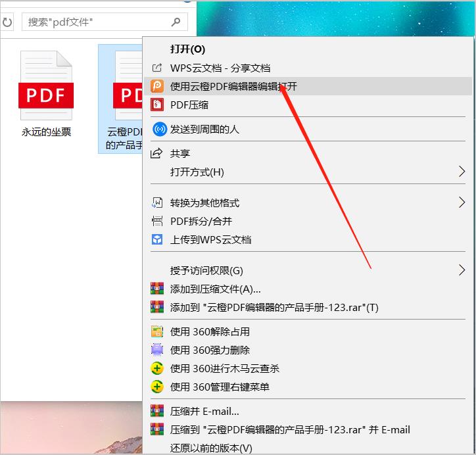
Task: Select the 共享 menu entry
Action: 308,154
